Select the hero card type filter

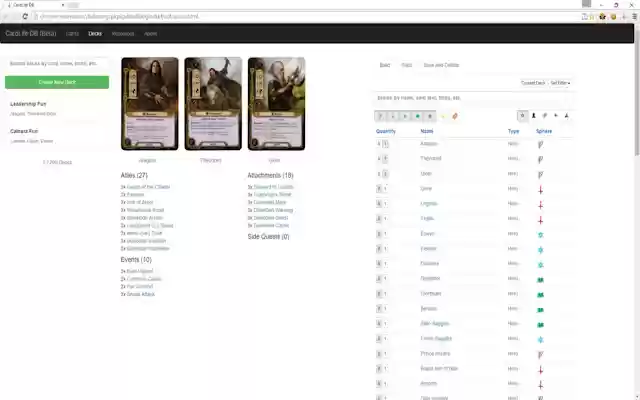click(x=522, y=116)
